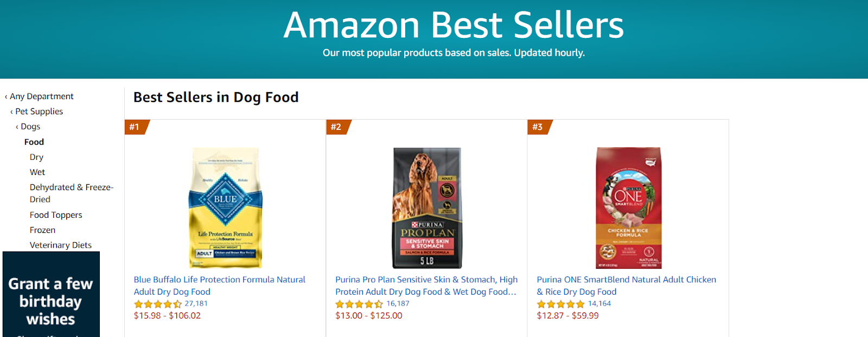Click the $13.00 - $125.00 price range
Screen dimensions: 868x337
click(368, 315)
